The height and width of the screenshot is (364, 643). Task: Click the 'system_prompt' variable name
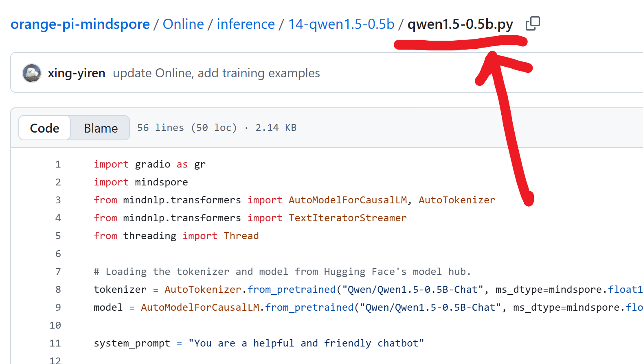tap(132, 343)
